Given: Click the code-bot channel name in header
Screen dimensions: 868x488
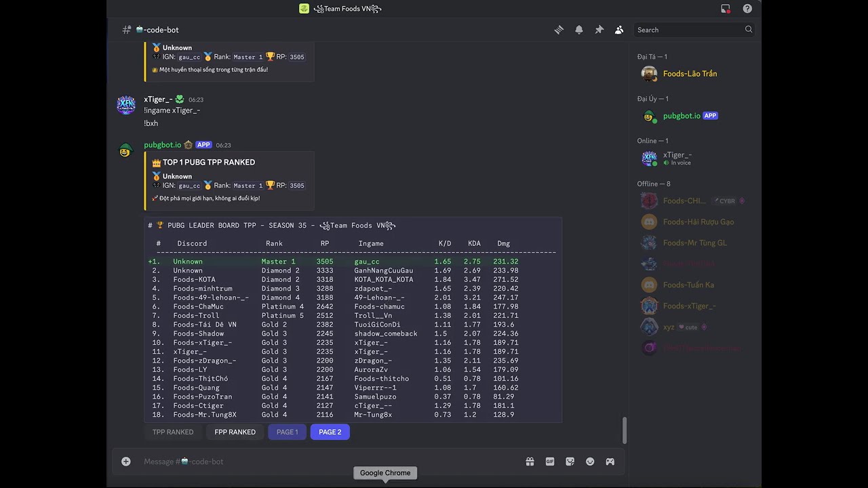Looking at the screenshot, I should click(x=161, y=30).
